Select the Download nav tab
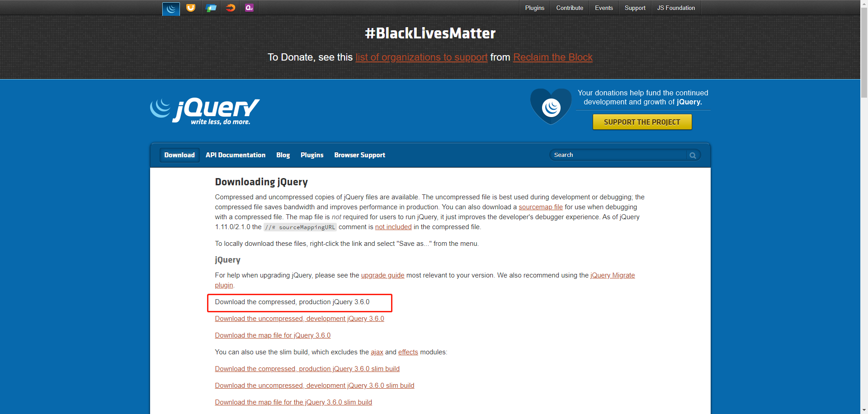This screenshot has height=414, width=868. (179, 155)
